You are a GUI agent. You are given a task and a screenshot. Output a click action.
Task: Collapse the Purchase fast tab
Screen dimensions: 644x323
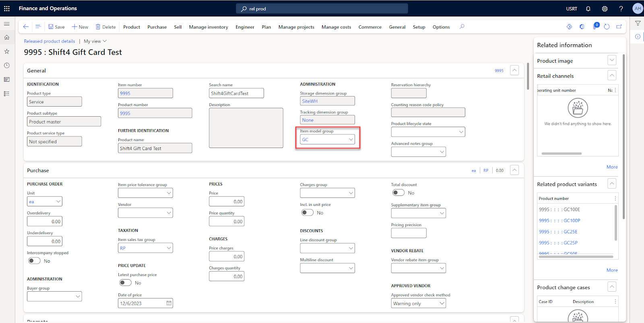coord(514,170)
